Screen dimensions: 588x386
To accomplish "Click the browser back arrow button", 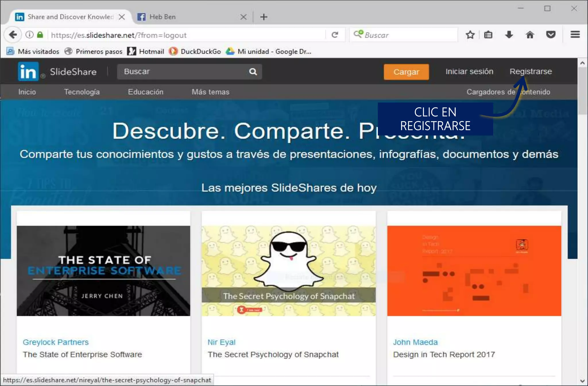I will [x=13, y=35].
